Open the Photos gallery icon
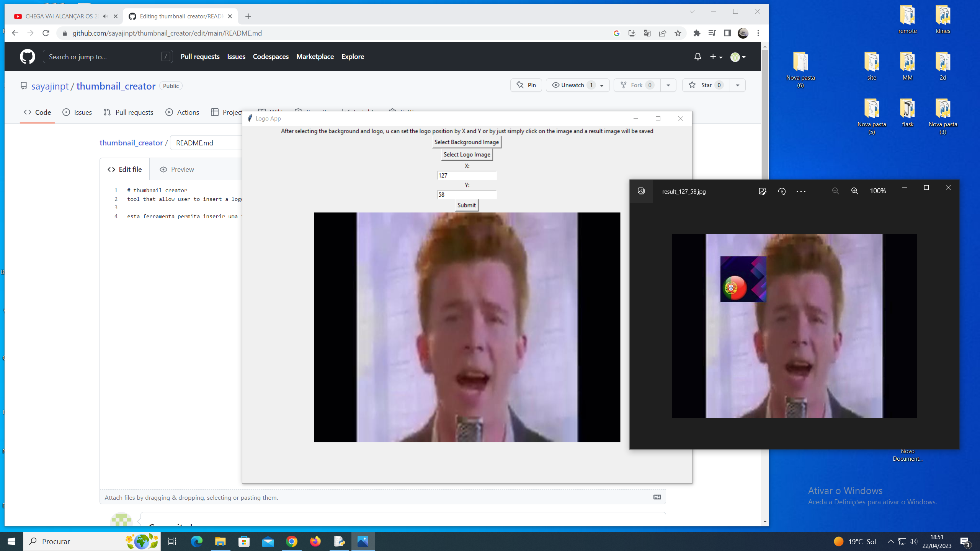 (x=641, y=191)
